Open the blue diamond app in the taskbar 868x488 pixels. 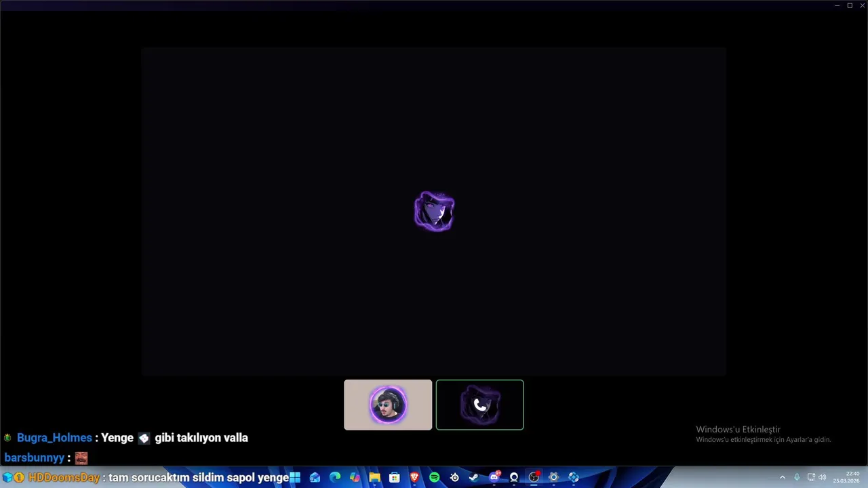(x=574, y=477)
